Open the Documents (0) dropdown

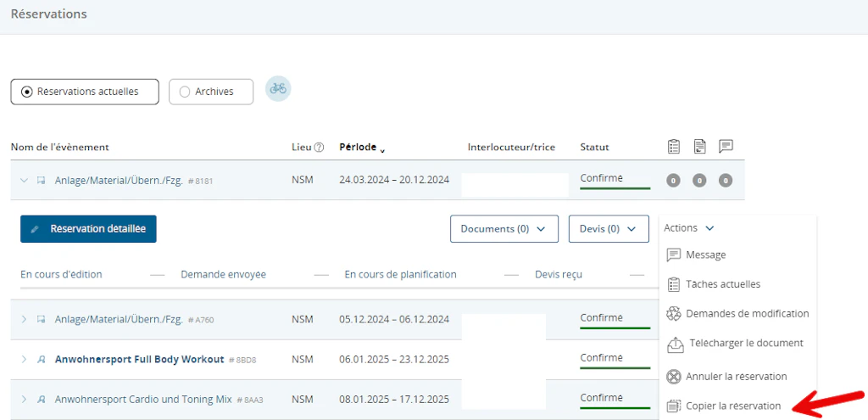pos(504,229)
